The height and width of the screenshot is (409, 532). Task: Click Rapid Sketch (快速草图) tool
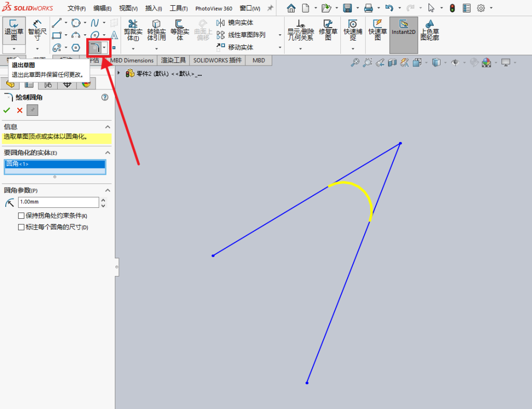tap(378, 31)
